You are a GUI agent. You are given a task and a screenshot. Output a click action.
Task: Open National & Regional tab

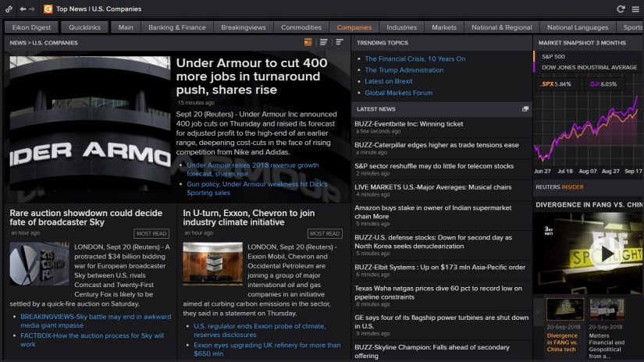tap(502, 27)
